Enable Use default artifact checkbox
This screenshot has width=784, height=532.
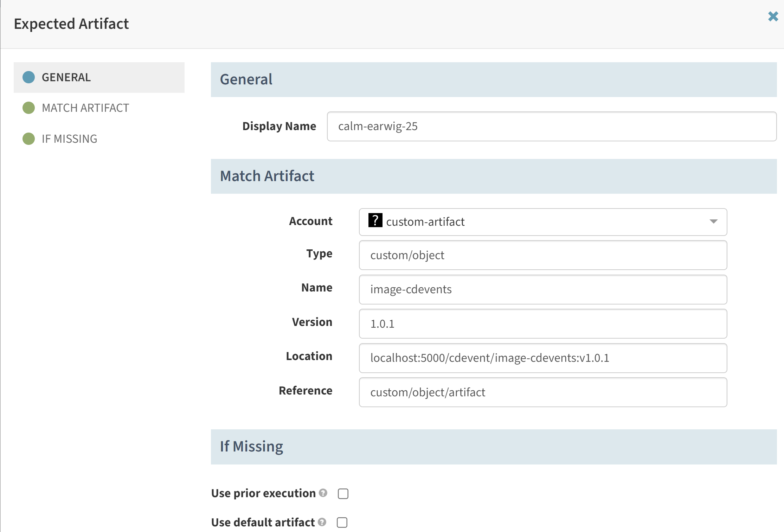click(342, 523)
